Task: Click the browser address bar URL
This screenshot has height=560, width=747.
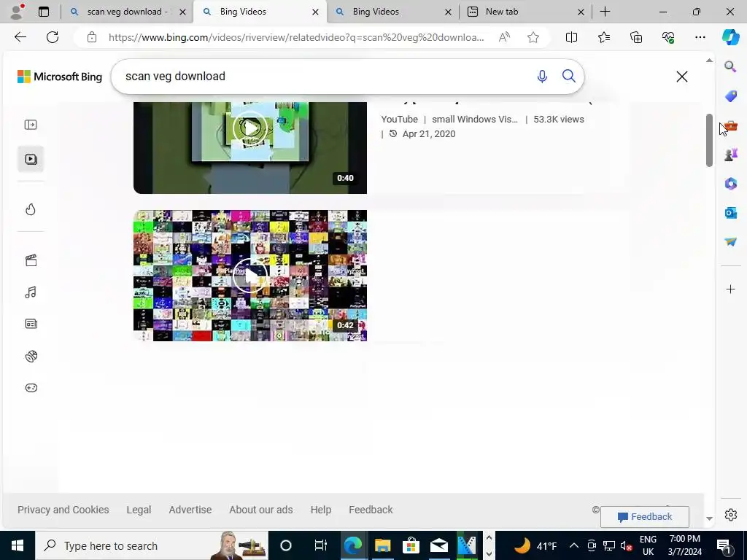Action: click(x=296, y=37)
